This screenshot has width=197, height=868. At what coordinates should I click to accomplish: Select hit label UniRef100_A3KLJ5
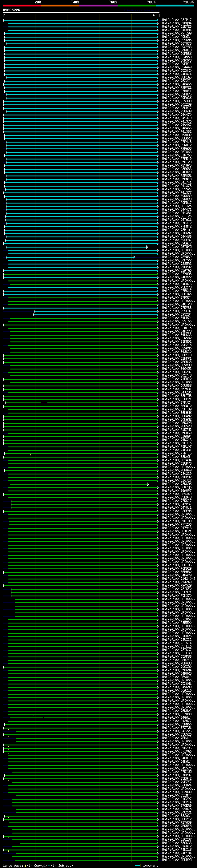coord(176,328)
